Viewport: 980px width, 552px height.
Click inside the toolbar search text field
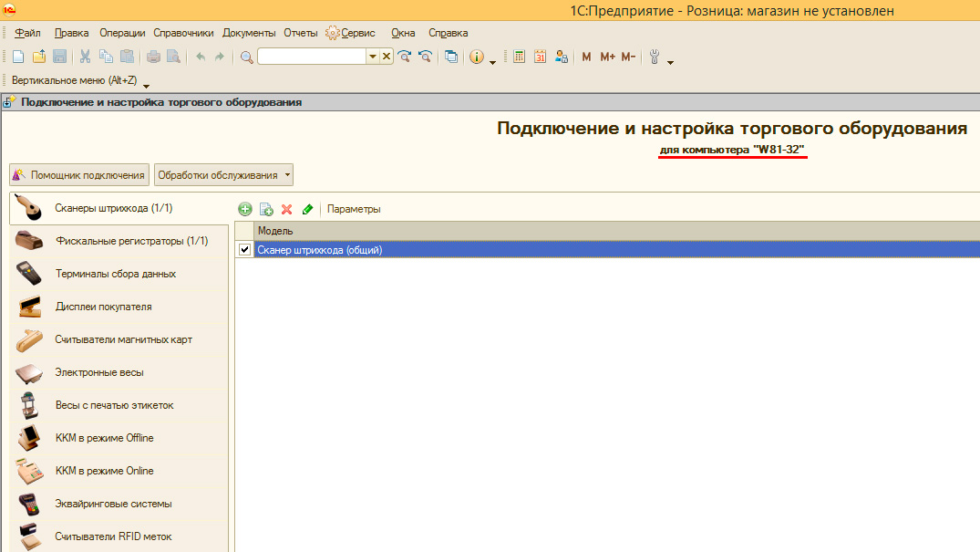(x=311, y=57)
